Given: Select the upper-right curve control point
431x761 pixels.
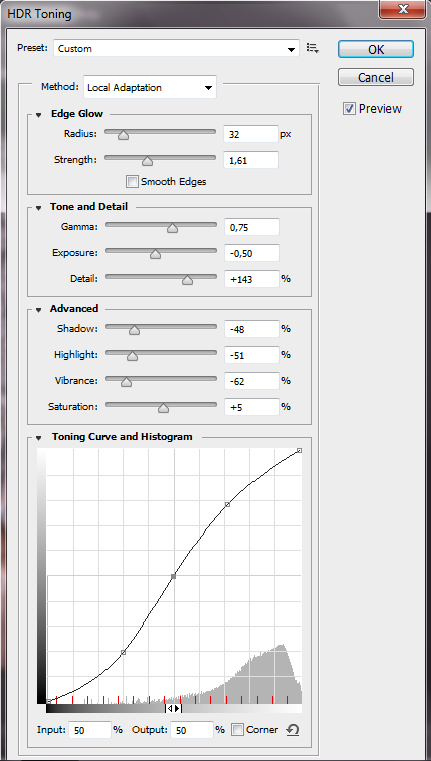Looking at the screenshot, I should click(x=227, y=505).
